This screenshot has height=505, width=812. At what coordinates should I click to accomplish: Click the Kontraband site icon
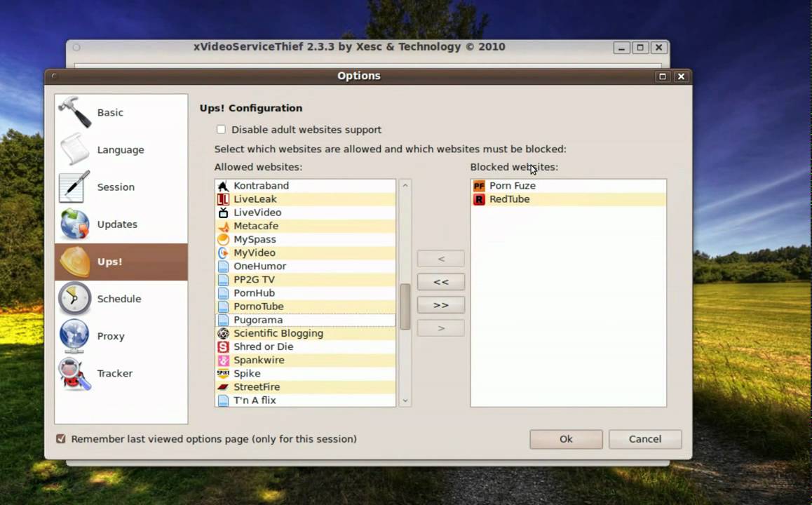223,185
